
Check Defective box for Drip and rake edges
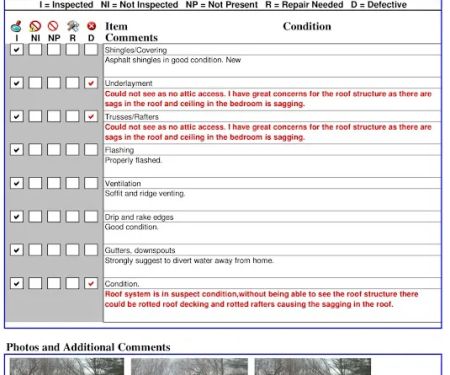tap(91, 217)
